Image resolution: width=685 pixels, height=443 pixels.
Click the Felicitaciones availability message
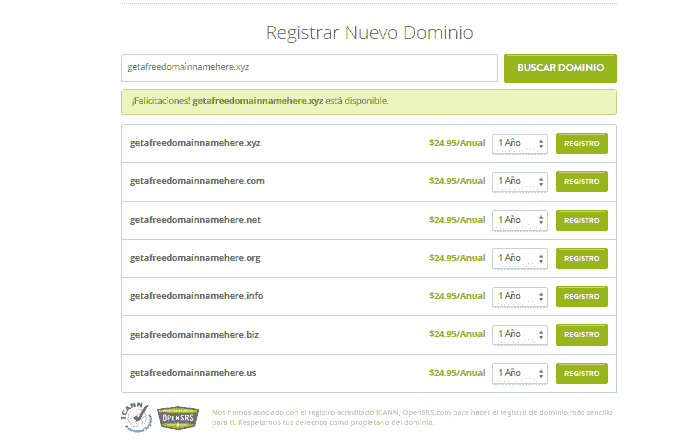(369, 102)
